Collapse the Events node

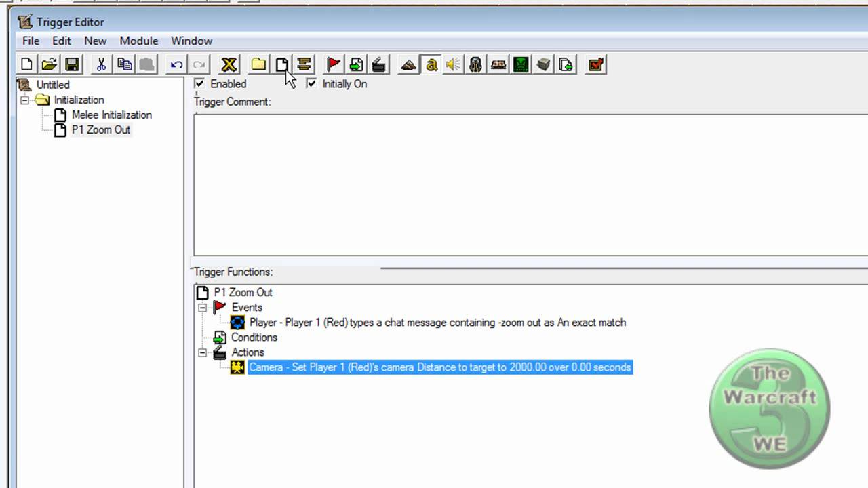(x=202, y=307)
